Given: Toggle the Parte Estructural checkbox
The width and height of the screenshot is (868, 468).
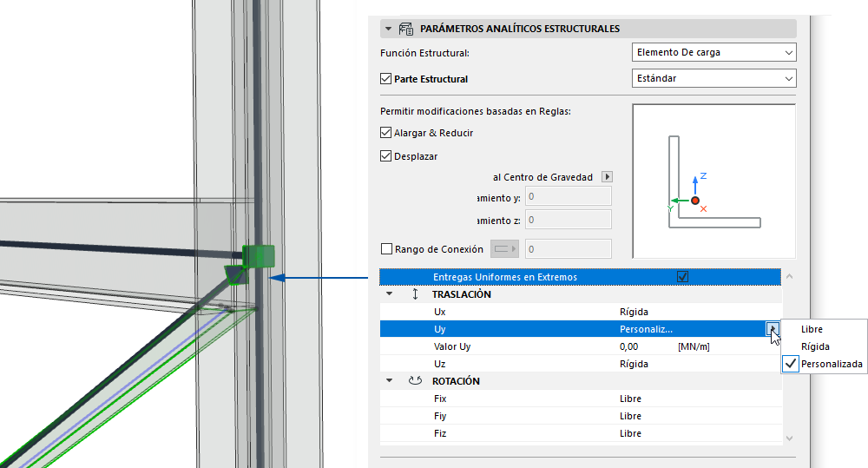Looking at the screenshot, I should (x=386, y=79).
